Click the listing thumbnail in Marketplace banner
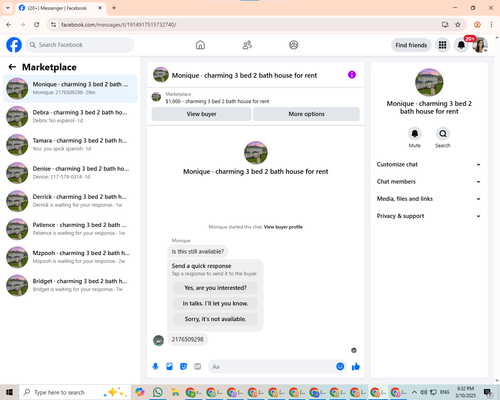Viewport: 500px width, 400px height. 156,97
